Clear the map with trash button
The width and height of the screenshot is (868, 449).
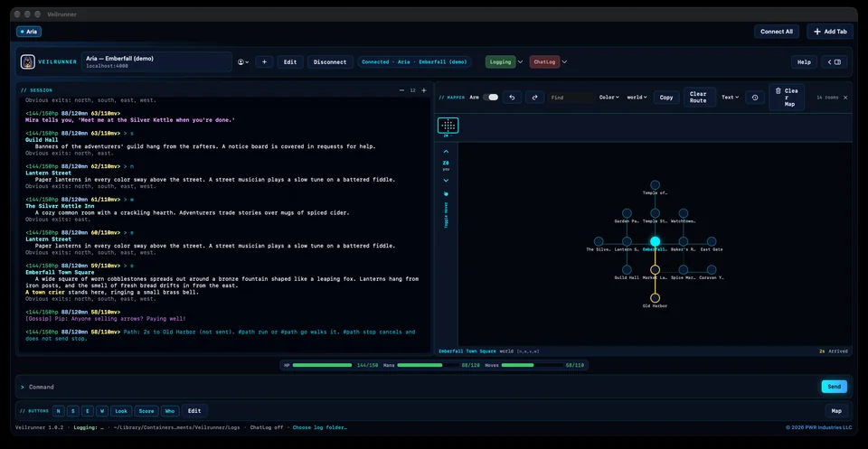[x=787, y=98]
